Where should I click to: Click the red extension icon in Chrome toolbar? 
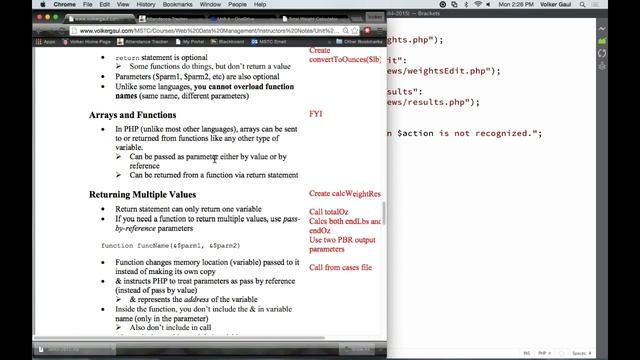coord(367,31)
